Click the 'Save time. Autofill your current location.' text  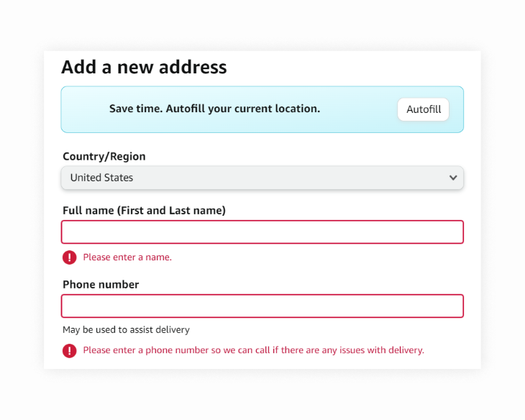pyautogui.click(x=214, y=109)
